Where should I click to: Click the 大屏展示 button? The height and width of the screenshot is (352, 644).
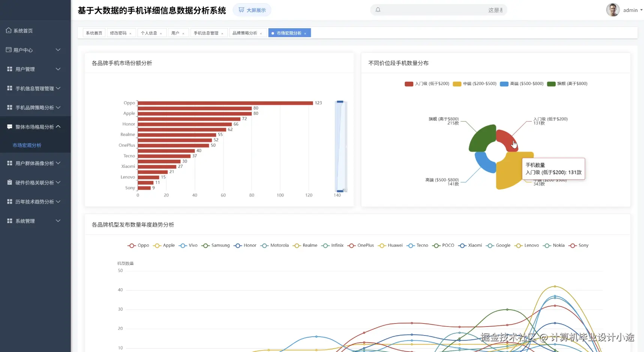click(x=252, y=10)
